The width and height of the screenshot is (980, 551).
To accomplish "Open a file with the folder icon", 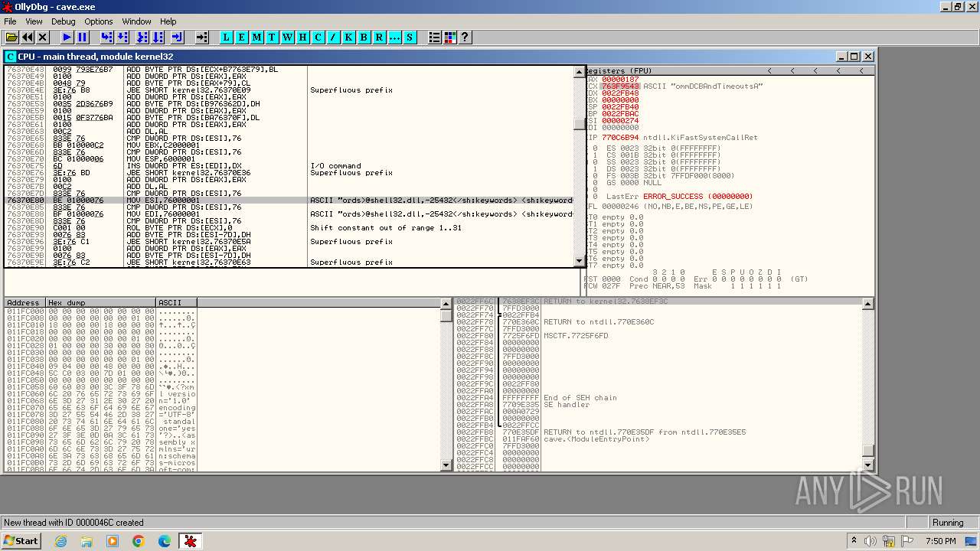I will coord(11,37).
